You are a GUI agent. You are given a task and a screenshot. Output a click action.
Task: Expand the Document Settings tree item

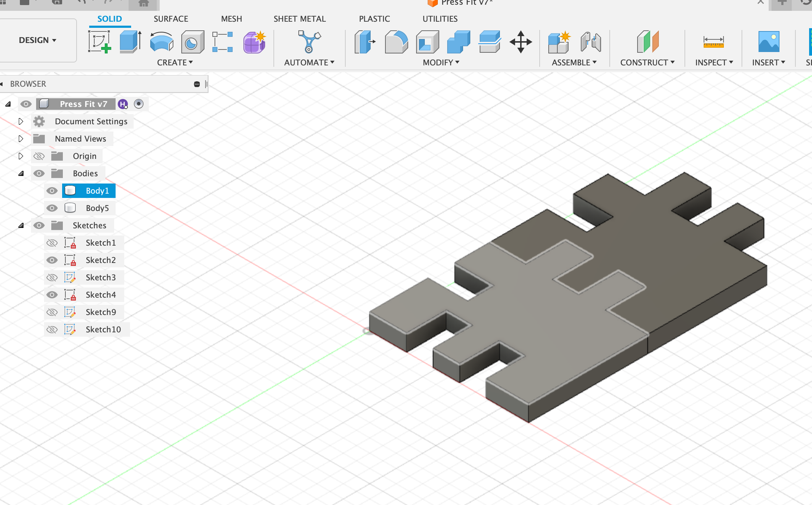pos(20,121)
